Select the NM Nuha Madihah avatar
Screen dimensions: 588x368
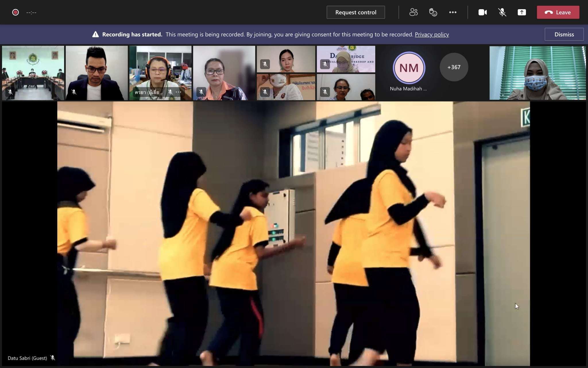409,68
